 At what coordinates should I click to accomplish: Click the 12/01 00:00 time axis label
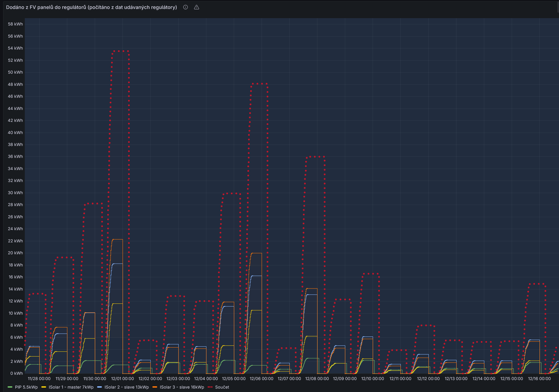(x=123, y=379)
